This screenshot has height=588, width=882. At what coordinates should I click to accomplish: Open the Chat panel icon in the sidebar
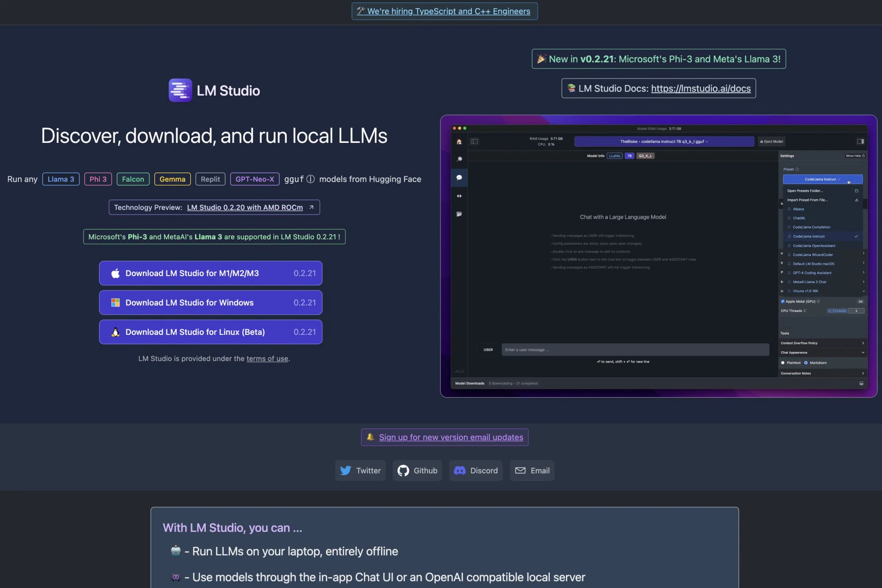(459, 178)
